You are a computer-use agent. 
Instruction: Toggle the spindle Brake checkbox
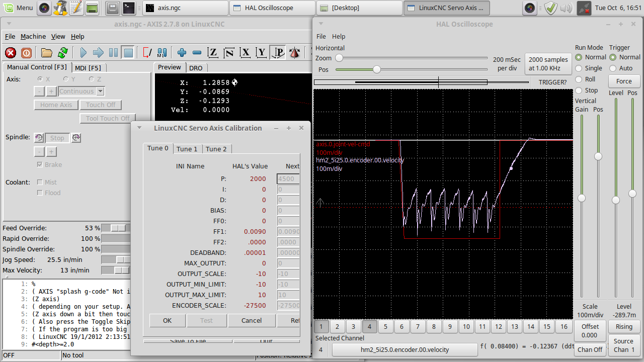click(x=40, y=165)
